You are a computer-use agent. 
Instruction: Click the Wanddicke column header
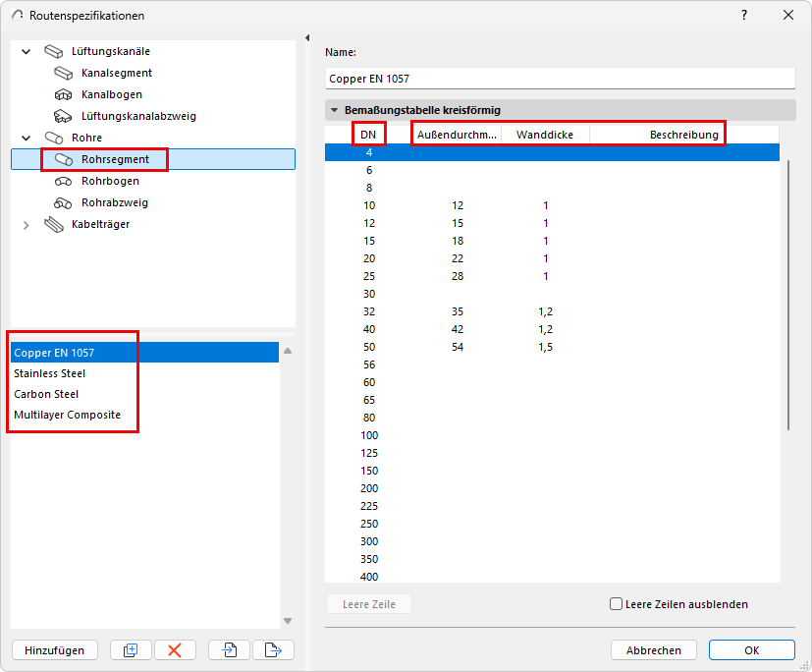tap(545, 135)
